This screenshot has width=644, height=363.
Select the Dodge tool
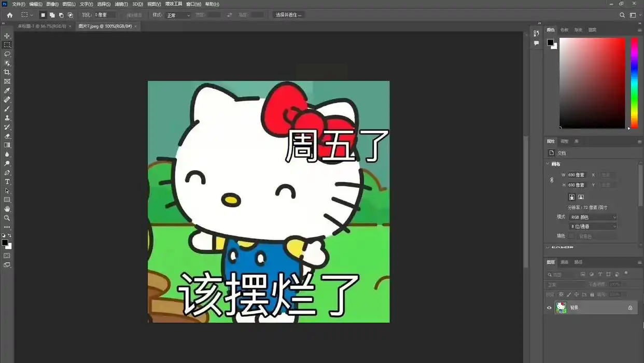coord(7,163)
